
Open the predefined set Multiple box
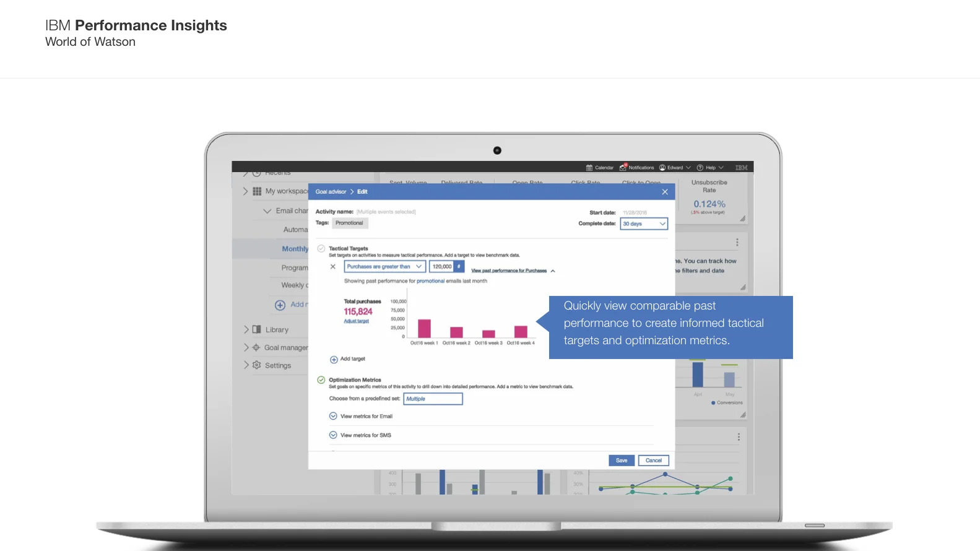[x=433, y=399]
